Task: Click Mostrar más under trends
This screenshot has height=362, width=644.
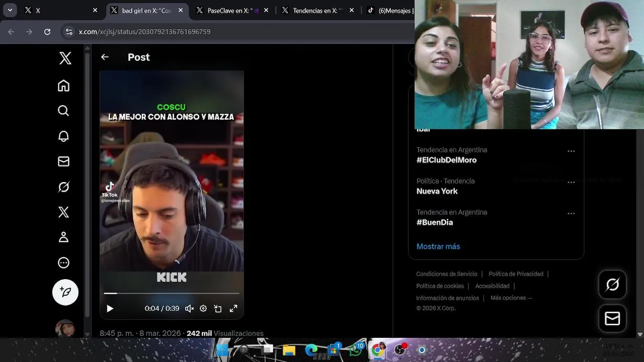Action: (438, 246)
